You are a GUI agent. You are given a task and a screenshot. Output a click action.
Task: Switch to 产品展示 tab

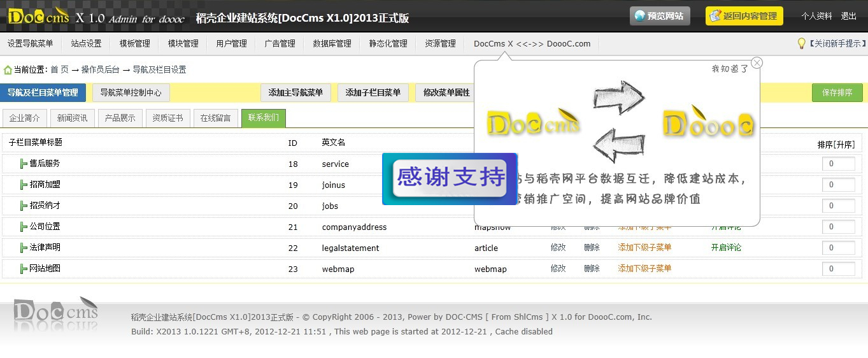120,118
